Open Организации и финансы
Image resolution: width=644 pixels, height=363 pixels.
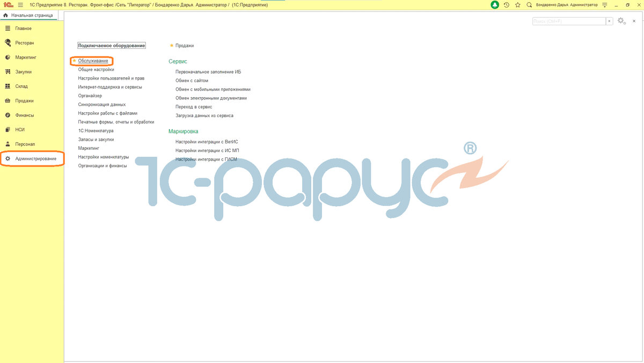pos(103,166)
